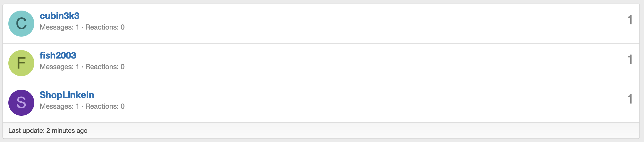Viewport: 644px width, 142px height.
Task: Click the score number 1 in fish2003 row
Action: click(x=630, y=60)
